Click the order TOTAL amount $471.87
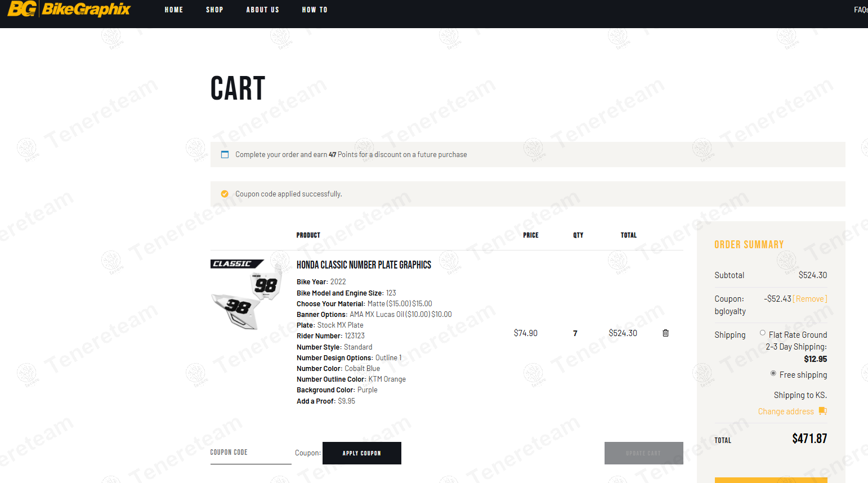868x483 pixels. click(x=809, y=439)
